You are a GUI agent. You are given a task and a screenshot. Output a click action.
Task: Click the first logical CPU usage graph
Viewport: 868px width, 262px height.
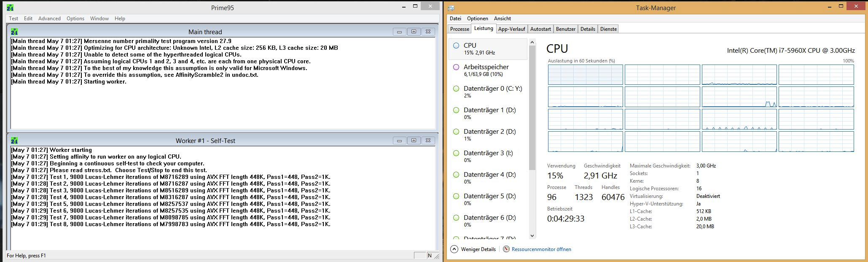tap(585, 75)
